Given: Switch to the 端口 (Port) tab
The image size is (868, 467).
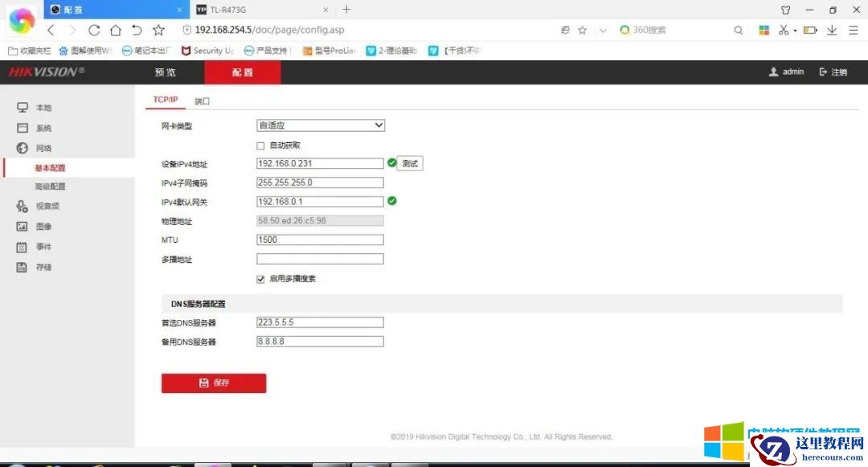Looking at the screenshot, I should pos(201,100).
